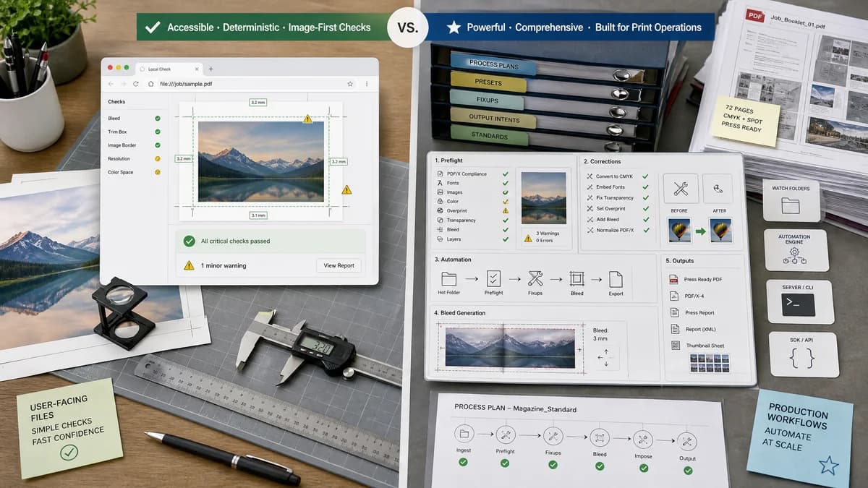Click the Bleed frame icon in Automation
This screenshot has height=488, width=868.
pyautogui.click(x=576, y=278)
